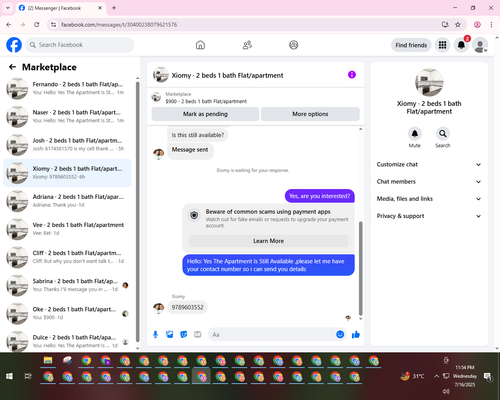Open the Chrome three-dot menu
This screenshot has width=500, height=400.
click(491, 25)
